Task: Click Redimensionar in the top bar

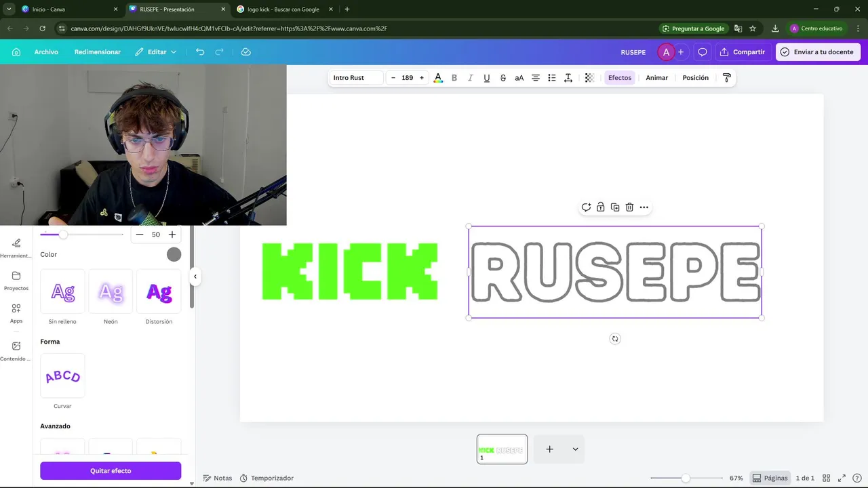Action: click(98, 52)
